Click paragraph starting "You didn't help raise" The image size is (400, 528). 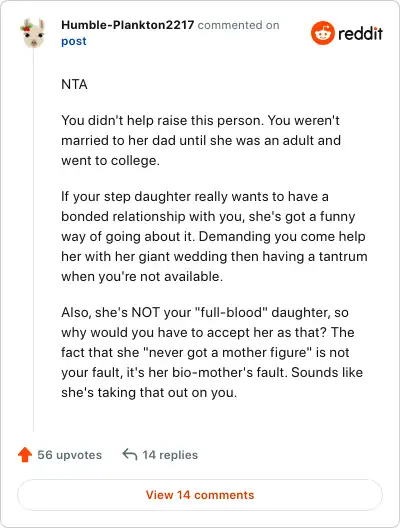pos(201,140)
